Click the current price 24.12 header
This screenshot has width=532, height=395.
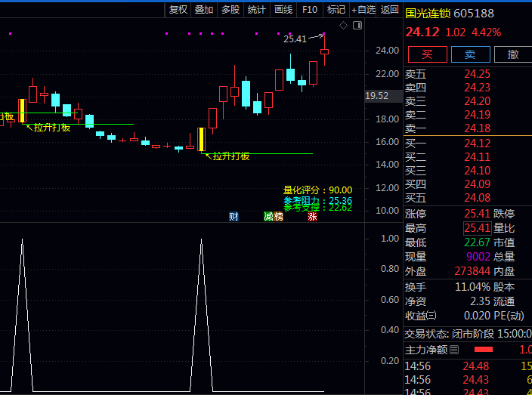click(x=422, y=32)
